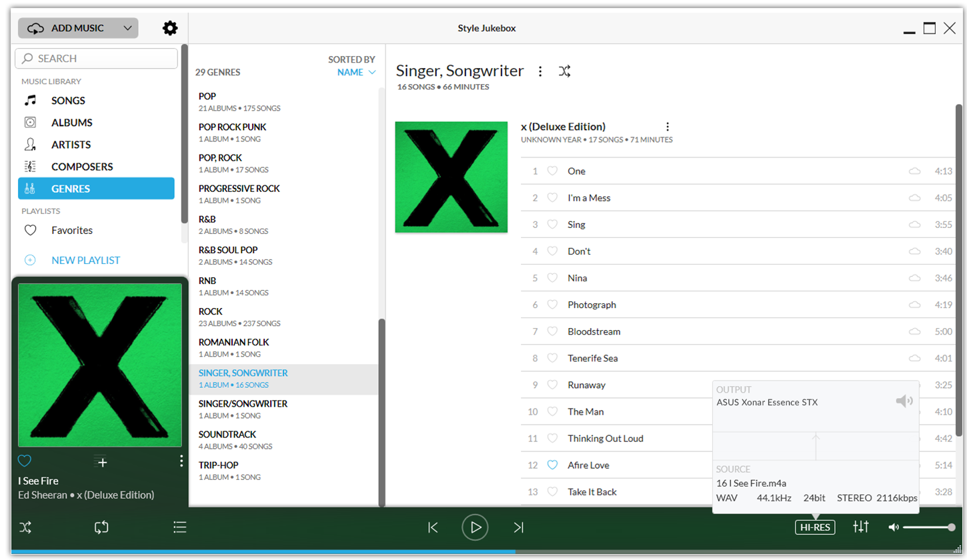Select the Pop genre
The width and height of the screenshot is (967, 560).
click(x=283, y=102)
